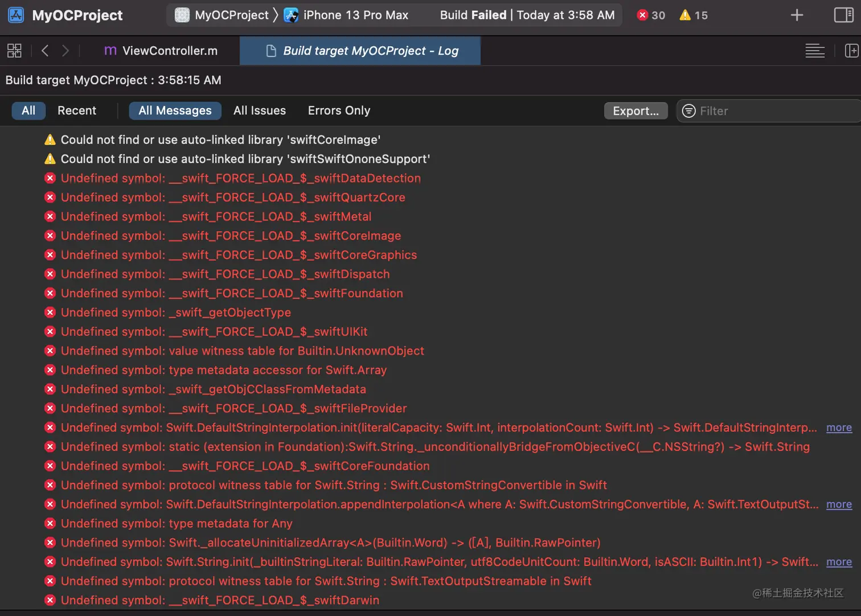Add a new editor with the plus button
This screenshot has width=861, height=616.
pyautogui.click(x=797, y=15)
